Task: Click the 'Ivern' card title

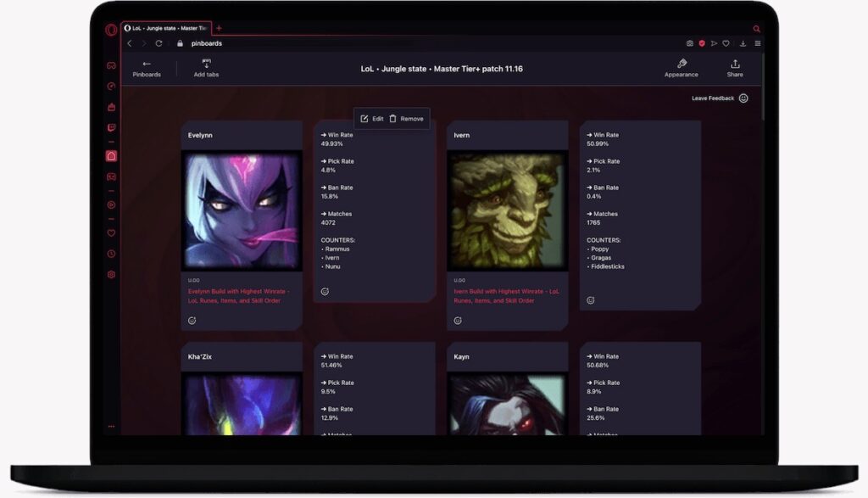Action: [x=462, y=135]
